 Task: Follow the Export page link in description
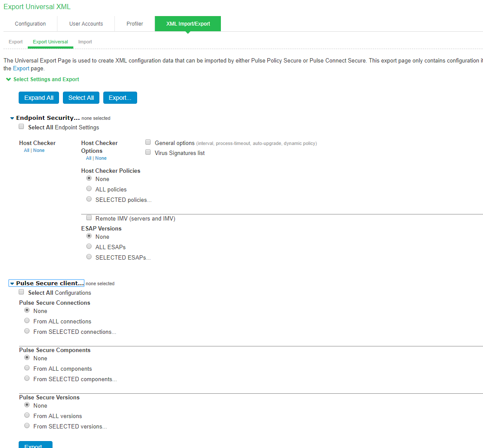tap(21, 69)
